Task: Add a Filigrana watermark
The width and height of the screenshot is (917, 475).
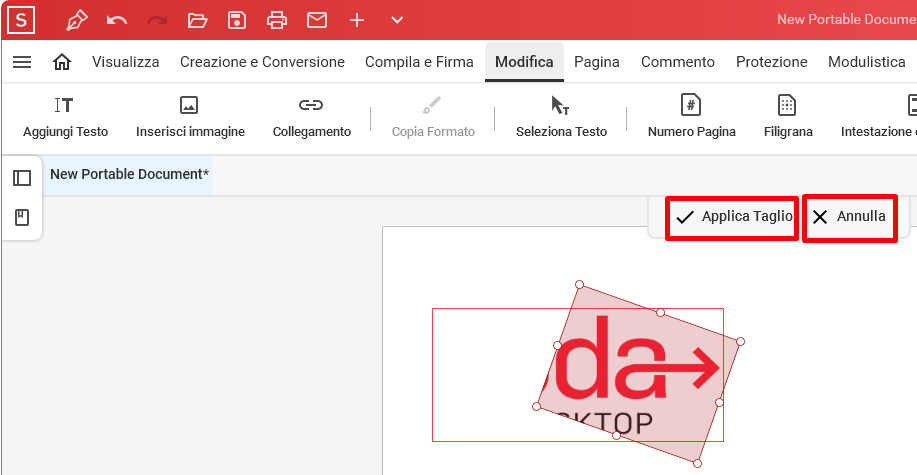Action: click(788, 118)
